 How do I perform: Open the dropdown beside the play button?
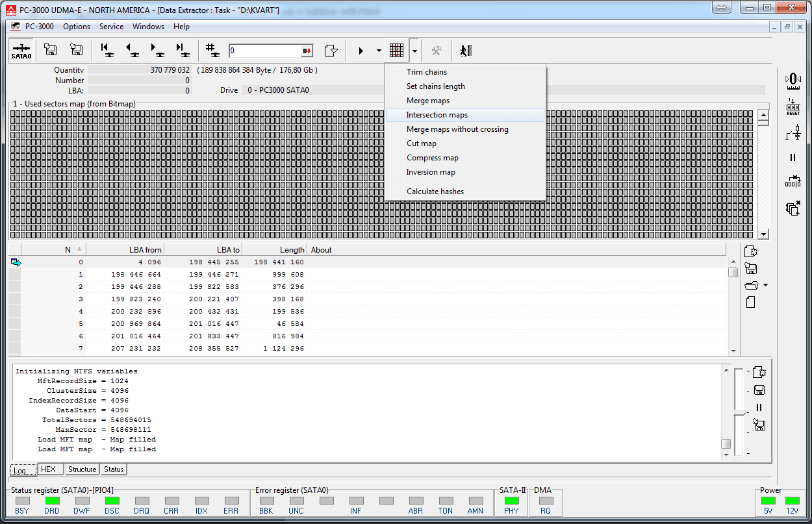point(379,51)
